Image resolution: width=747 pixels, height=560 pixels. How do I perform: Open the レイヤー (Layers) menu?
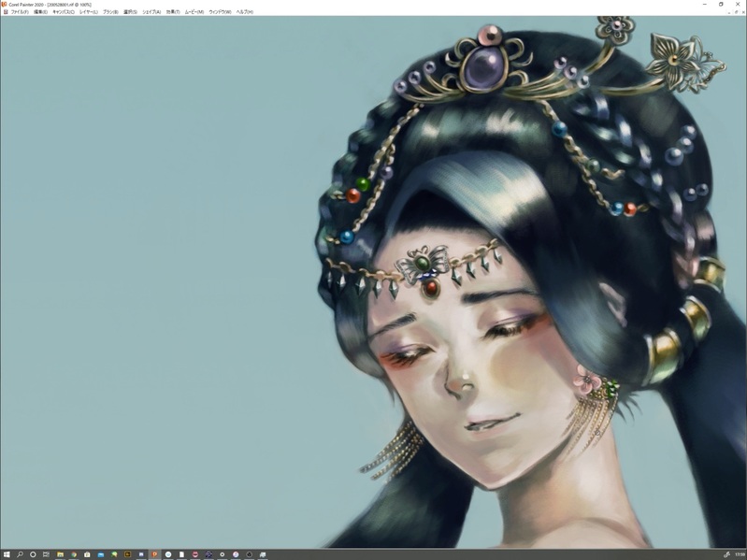coord(89,12)
